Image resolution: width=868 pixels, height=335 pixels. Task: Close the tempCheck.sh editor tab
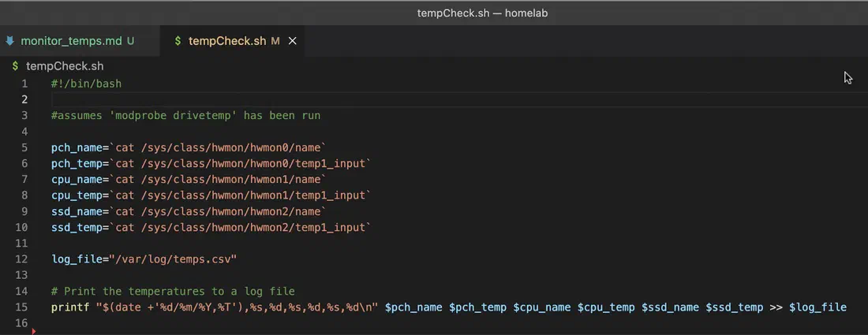(293, 41)
